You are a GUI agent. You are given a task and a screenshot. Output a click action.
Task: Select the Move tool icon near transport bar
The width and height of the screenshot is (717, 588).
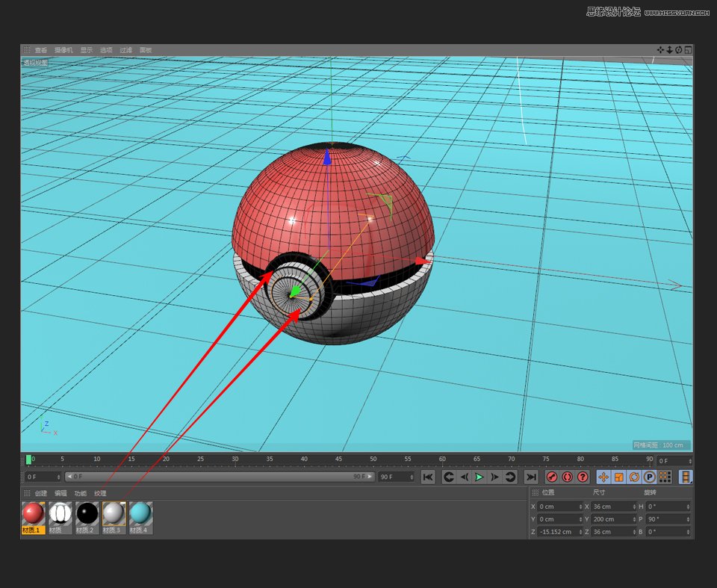coord(603,477)
